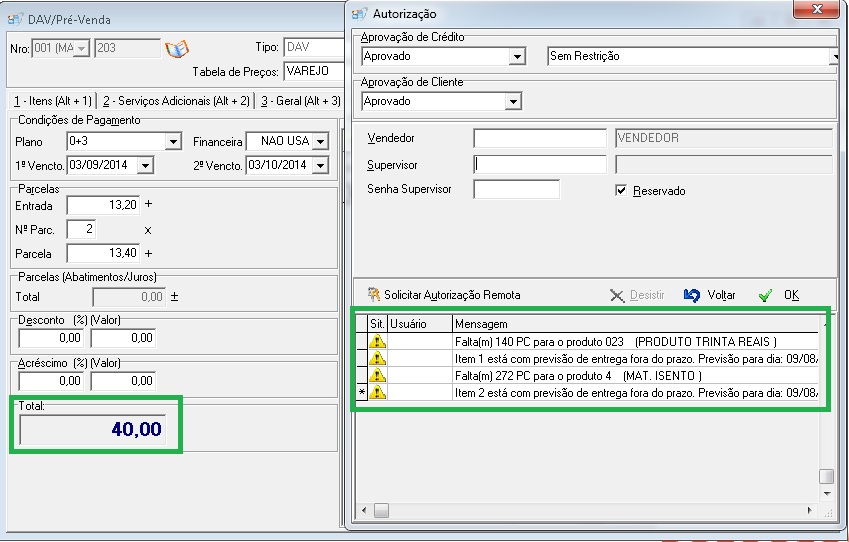Click the message list horizontal scroll left arrow
Screen dimensions: 849x542
coord(364,510)
